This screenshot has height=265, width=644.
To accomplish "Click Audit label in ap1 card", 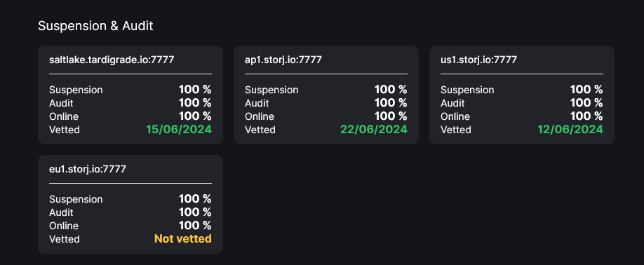I will point(257,103).
